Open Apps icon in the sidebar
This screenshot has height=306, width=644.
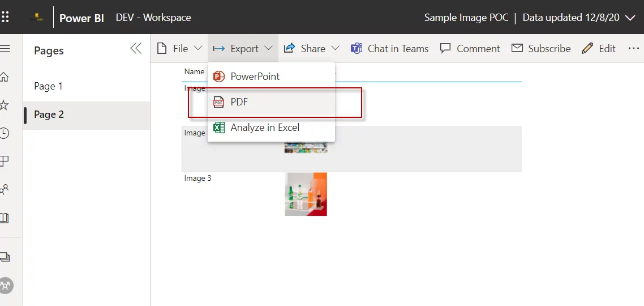[4, 161]
